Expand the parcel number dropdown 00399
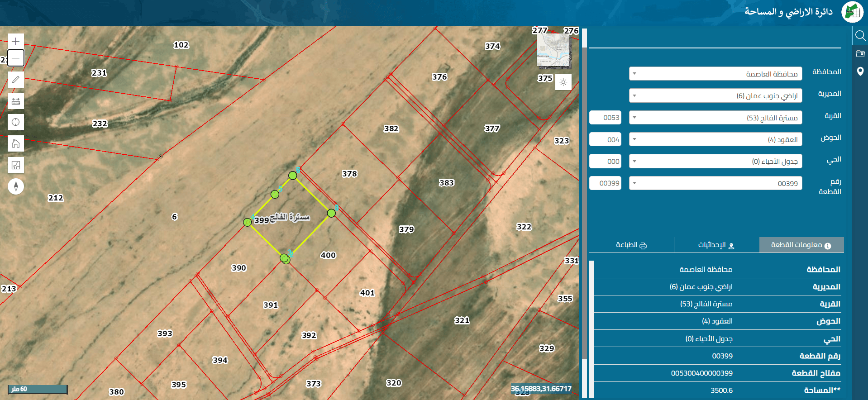The height and width of the screenshot is (400, 868). coord(715,183)
